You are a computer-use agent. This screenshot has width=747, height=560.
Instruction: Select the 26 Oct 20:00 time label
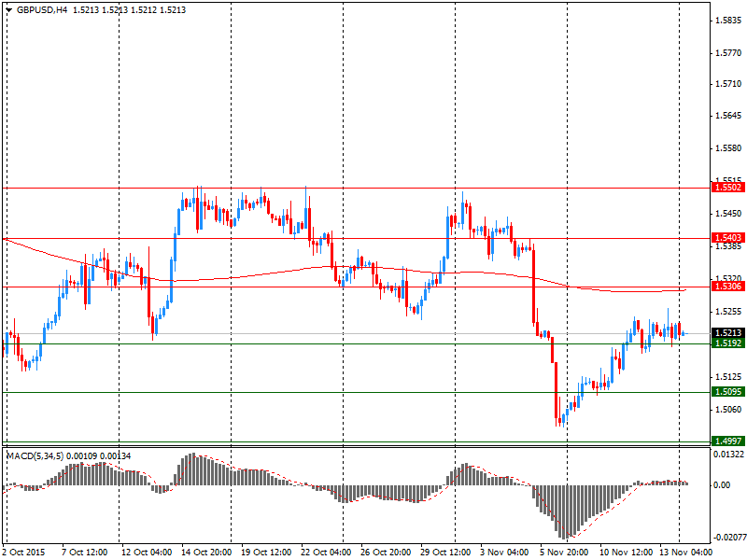click(386, 553)
